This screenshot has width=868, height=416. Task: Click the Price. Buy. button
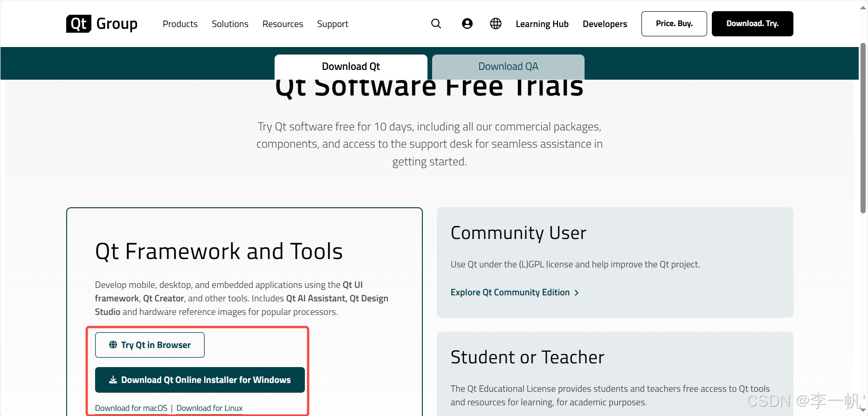tap(674, 24)
